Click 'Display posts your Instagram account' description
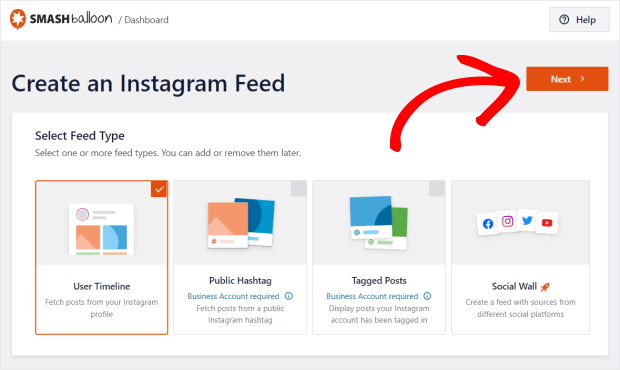Screen dimensions: 620x370 (379, 314)
